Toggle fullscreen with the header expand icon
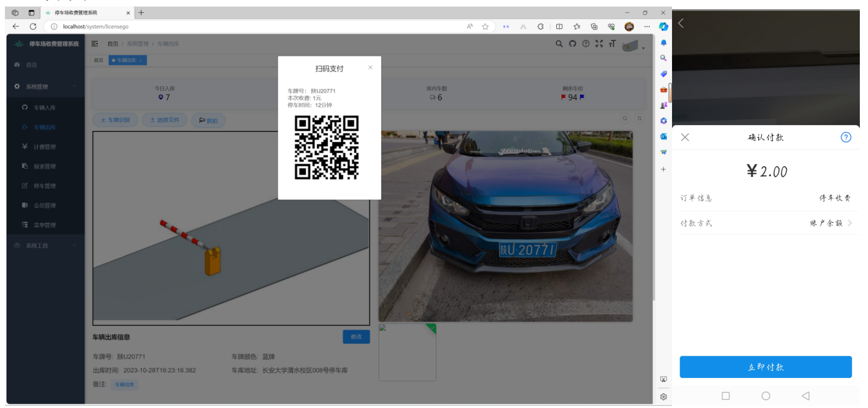868x408 pixels. coord(599,44)
